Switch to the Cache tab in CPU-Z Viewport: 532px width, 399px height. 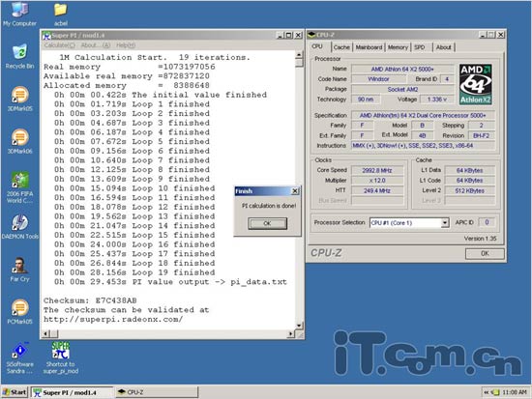[341, 47]
